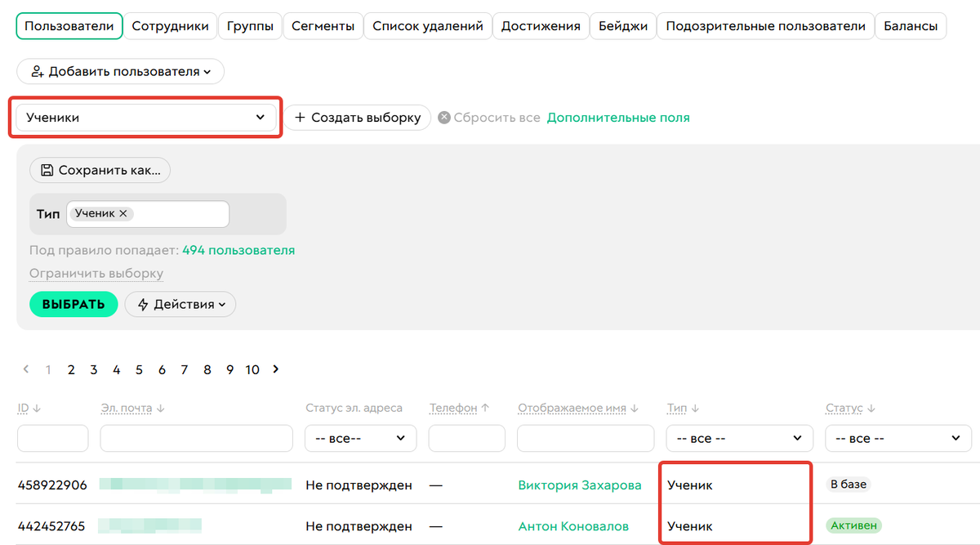The width and height of the screenshot is (980, 545).
Task: Click the next-page chevron in pagination
Action: 275,369
